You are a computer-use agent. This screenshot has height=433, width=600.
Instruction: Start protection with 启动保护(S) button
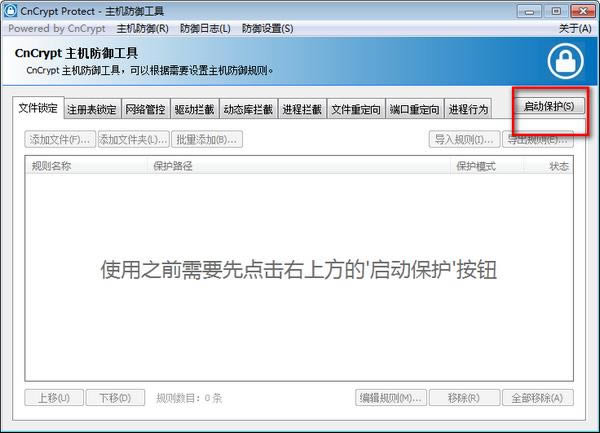[x=549, y=106]
